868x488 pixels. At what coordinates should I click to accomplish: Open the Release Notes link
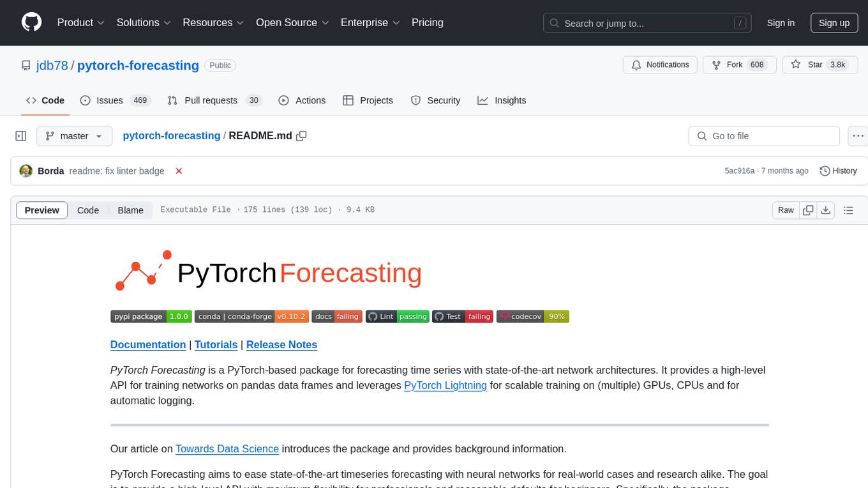point(281,344)
